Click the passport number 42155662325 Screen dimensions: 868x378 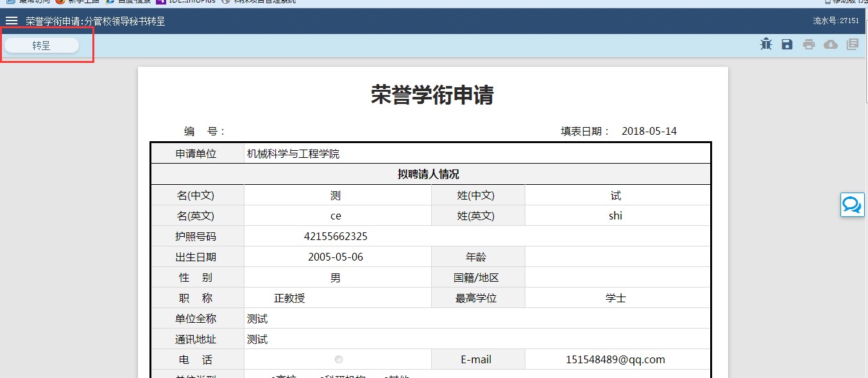[336, 236]
